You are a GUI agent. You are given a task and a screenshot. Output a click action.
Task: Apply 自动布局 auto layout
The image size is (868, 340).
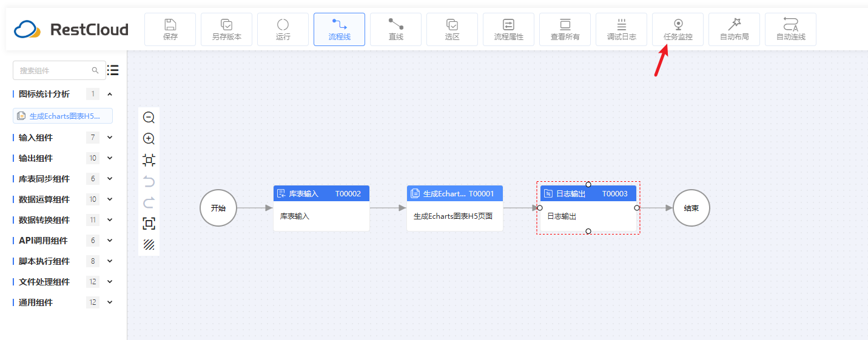point(734,29)
